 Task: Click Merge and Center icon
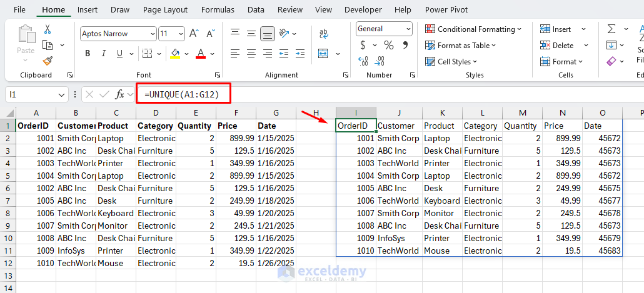tap(323, 53)
